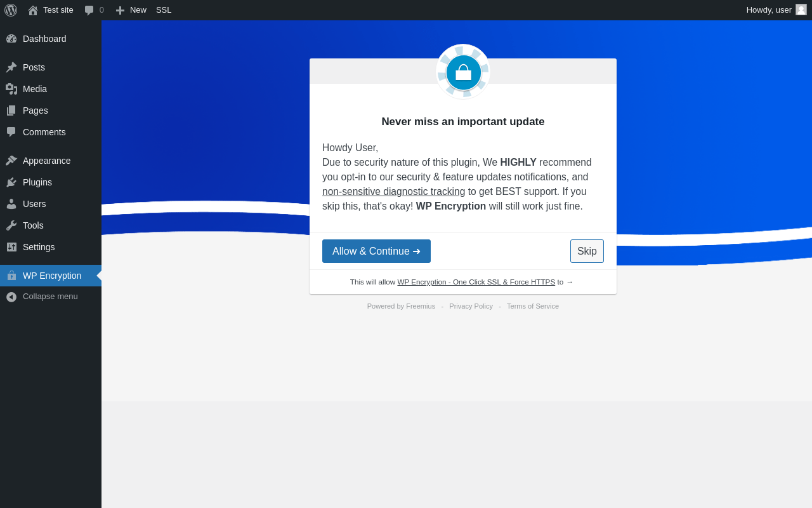Expand the permissions list arrow

[x=570, y=282]
